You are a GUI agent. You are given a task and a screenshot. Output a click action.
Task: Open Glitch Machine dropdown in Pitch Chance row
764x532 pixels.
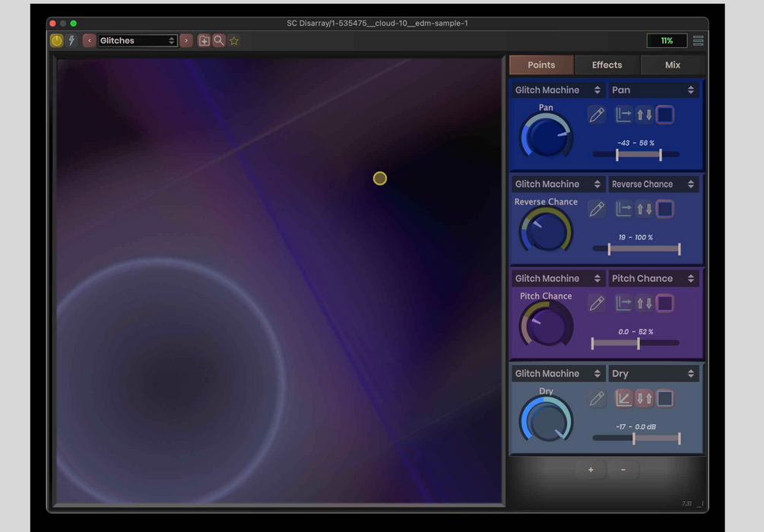click(558, 278)
